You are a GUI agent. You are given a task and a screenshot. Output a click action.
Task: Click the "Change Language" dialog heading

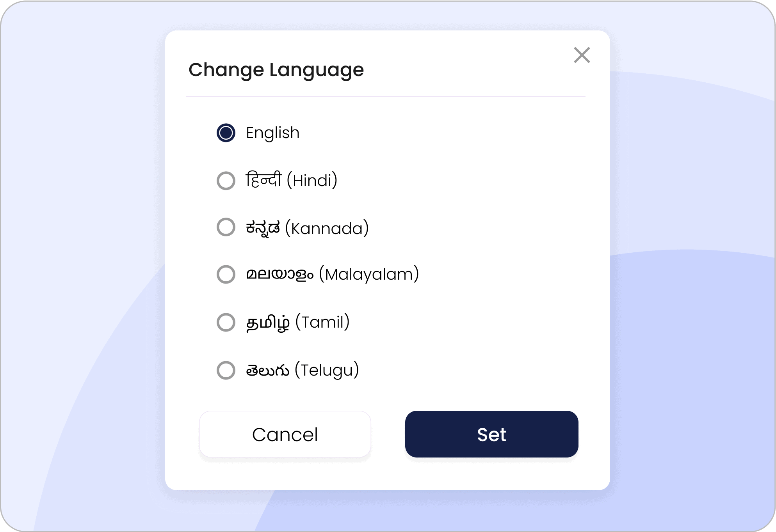click(276, 70)
